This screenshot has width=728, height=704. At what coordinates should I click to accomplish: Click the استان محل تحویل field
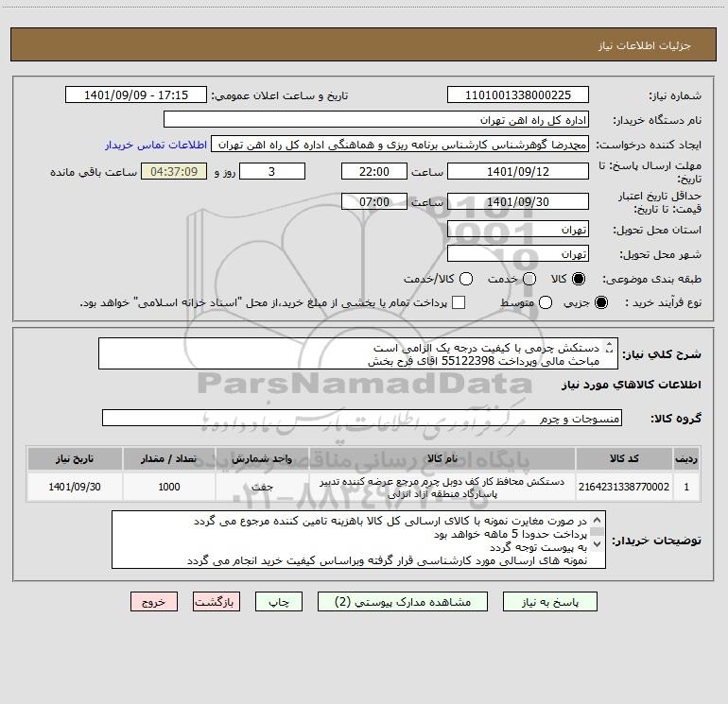(x=518, y=230)
